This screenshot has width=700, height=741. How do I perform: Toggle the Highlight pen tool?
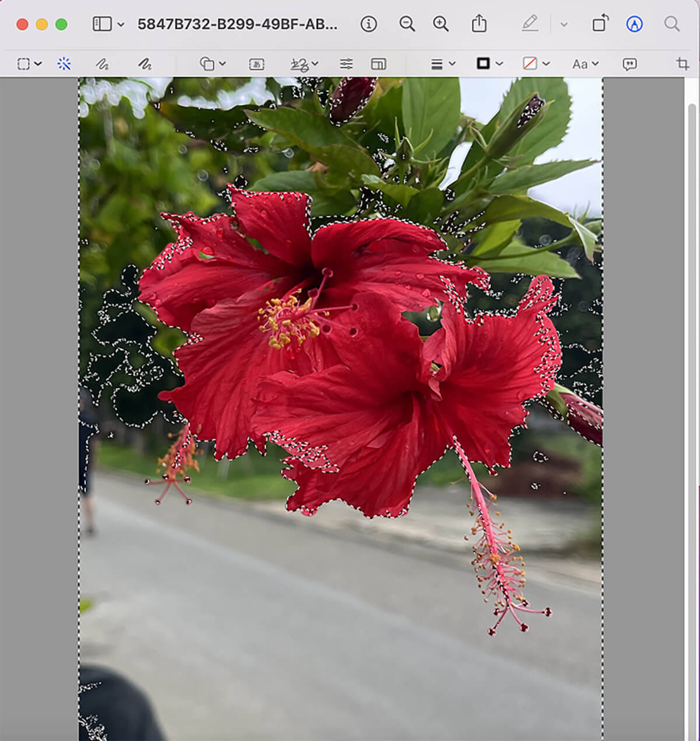click(530, 24)
